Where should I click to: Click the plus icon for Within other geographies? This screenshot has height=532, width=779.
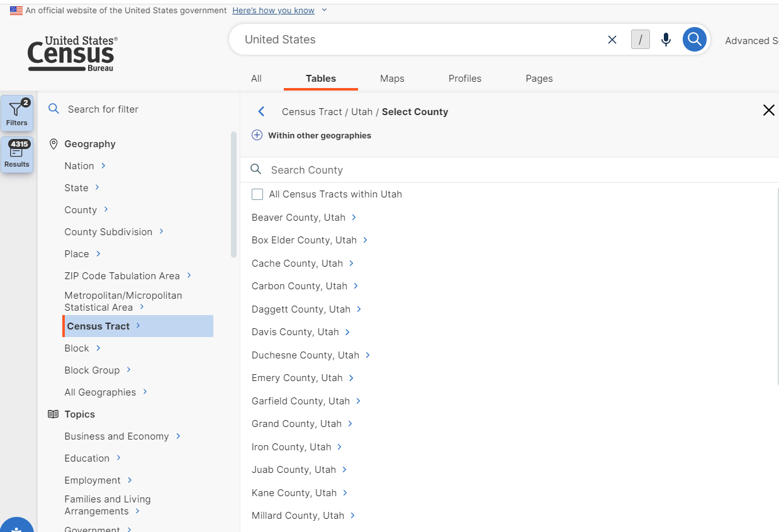point(257,135)
